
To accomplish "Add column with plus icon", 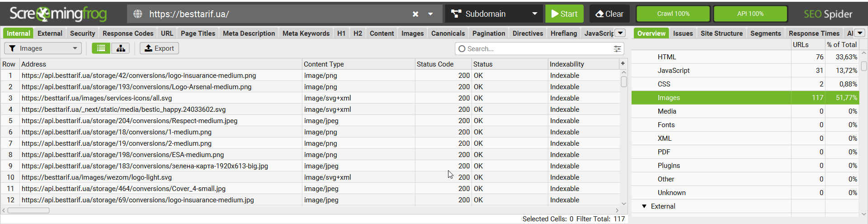I will (623, 63).
